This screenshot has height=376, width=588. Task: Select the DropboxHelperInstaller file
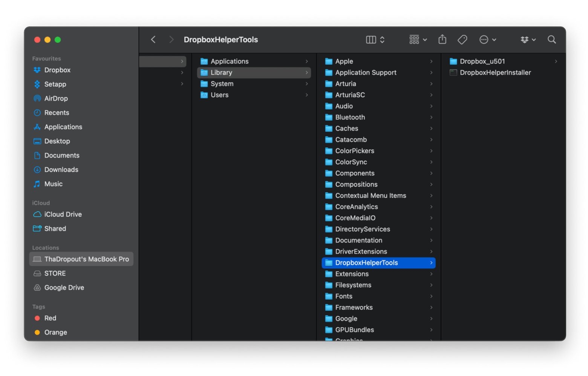[x=495, y=73]
